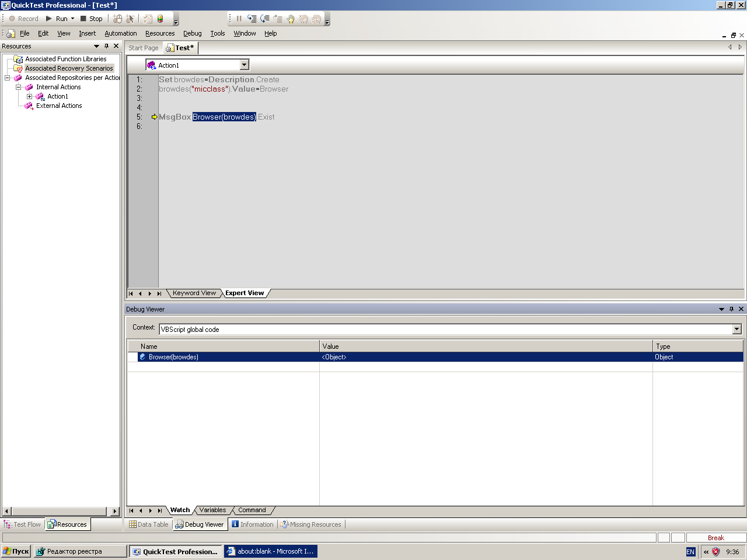This screenshot has width=747, height=560.
Task: Click the Clear All Breakpoints hand icon
Action: (303, 19)
